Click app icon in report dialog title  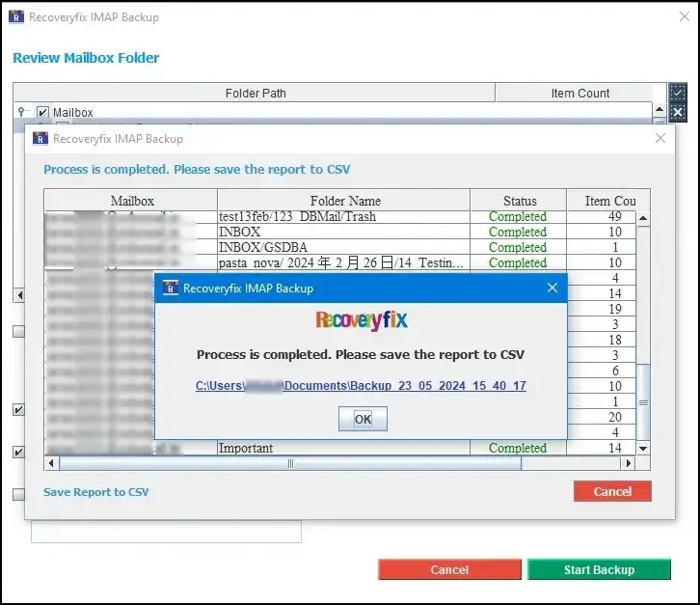(x=40, y=139)
